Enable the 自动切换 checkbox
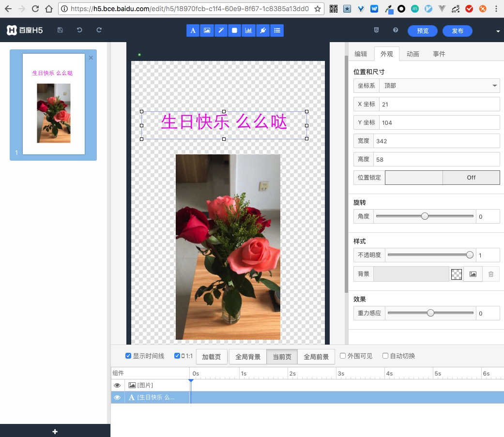The width and height of the screenshot is (504, 437). pyautogui.click(x=385, y=356)
